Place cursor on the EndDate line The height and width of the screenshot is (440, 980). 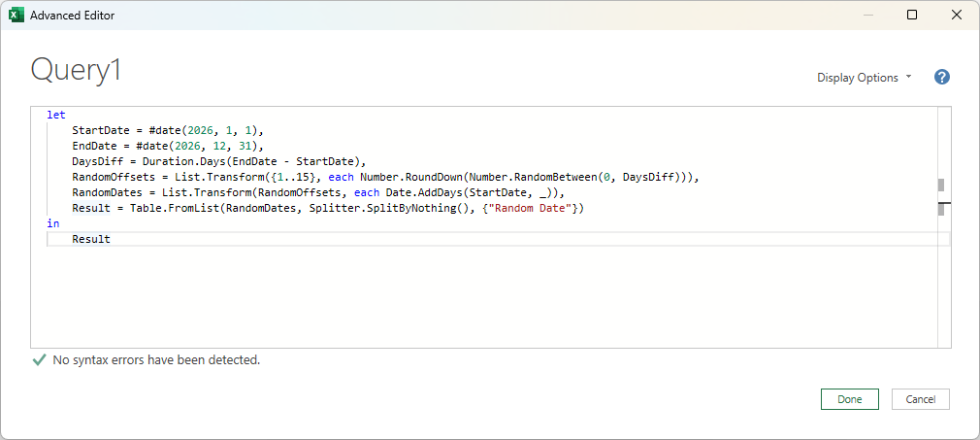point(168,147)
